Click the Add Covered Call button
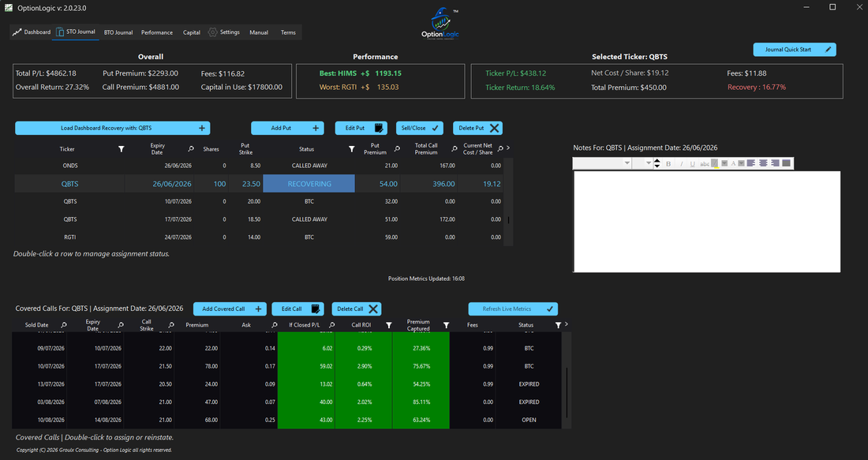868x460 pixels. [x=230, y=309]
